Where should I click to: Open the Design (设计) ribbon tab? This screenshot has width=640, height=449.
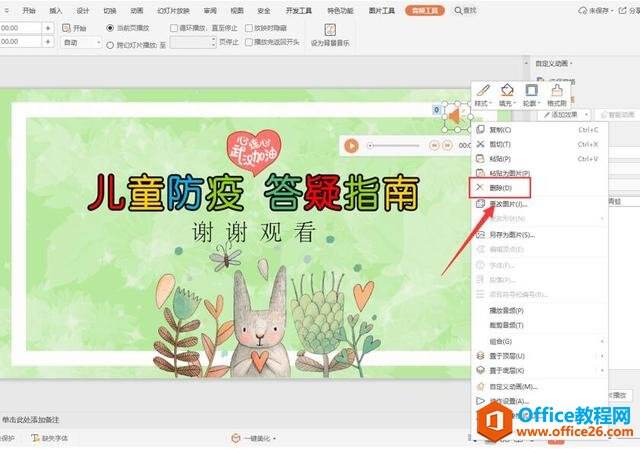coord(82,11)
